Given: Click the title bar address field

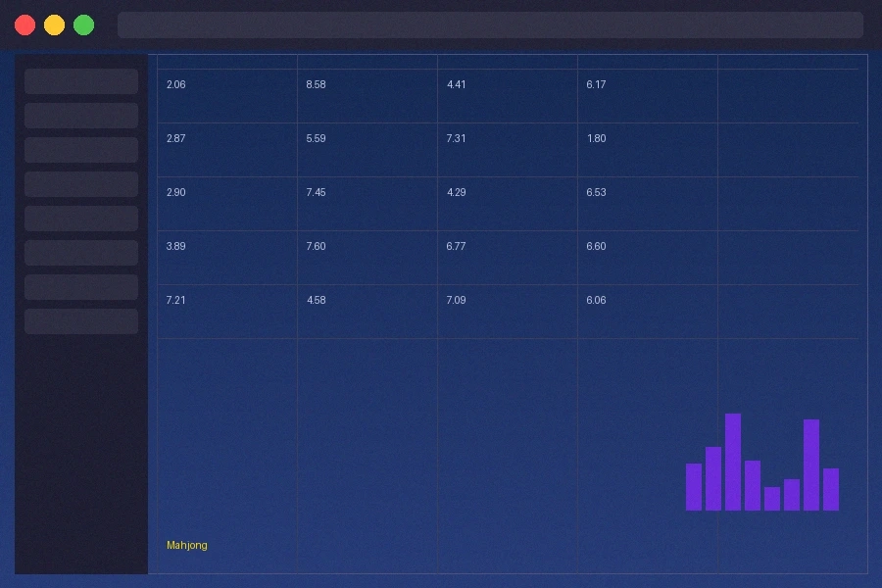Looking at the screenshot, I should (x=490, y=24).
